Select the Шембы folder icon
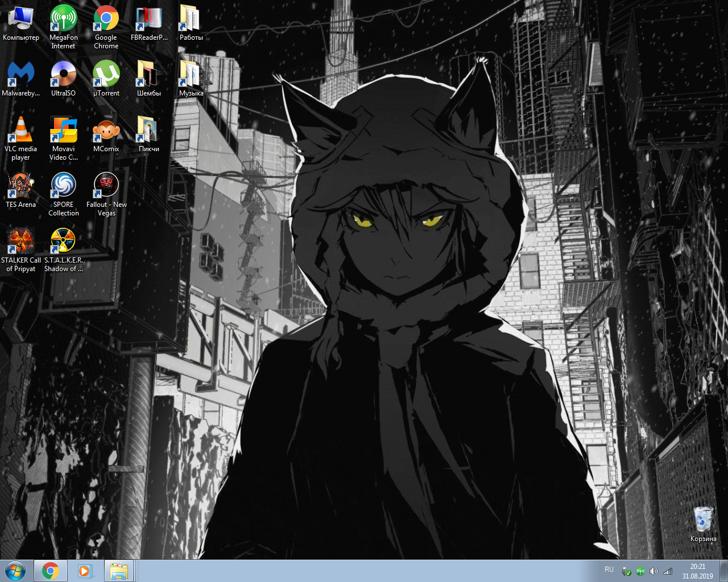Image resolution: width=728 pixels, height=582 pixels. pos(149,79)
